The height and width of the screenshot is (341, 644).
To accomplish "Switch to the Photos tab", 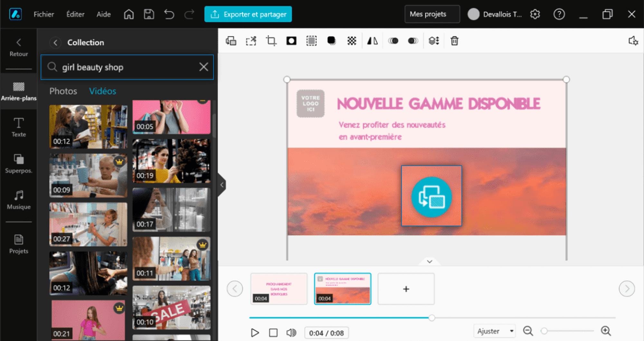I will (63, 91).
